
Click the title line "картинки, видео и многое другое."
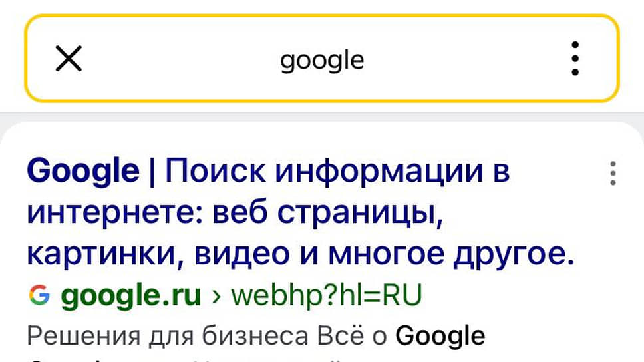click(299, 255)
